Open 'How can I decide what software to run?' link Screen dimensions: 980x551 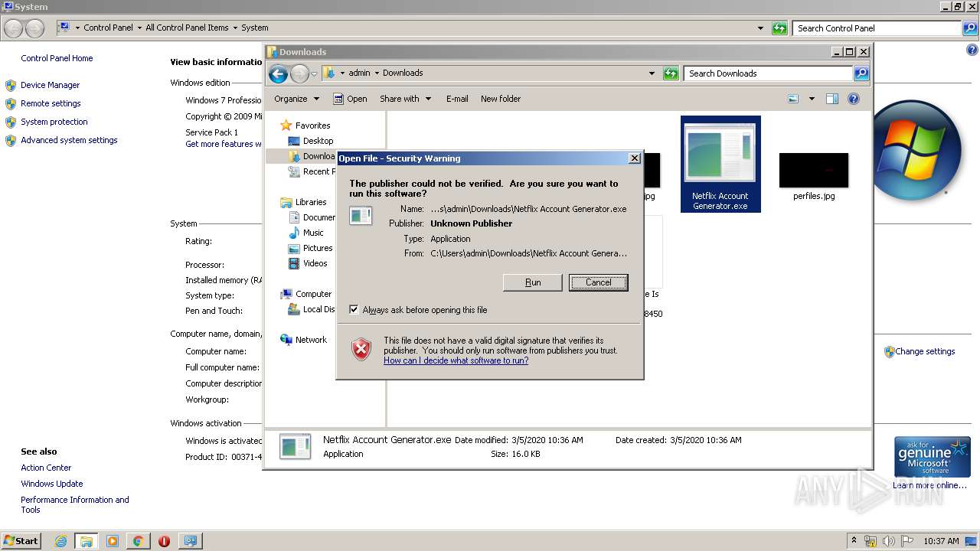456,360
